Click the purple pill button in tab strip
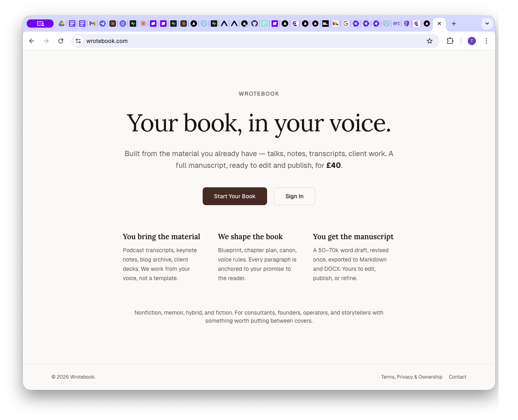Viewport: 518px width, 420px height. click(x=40, y=24)
